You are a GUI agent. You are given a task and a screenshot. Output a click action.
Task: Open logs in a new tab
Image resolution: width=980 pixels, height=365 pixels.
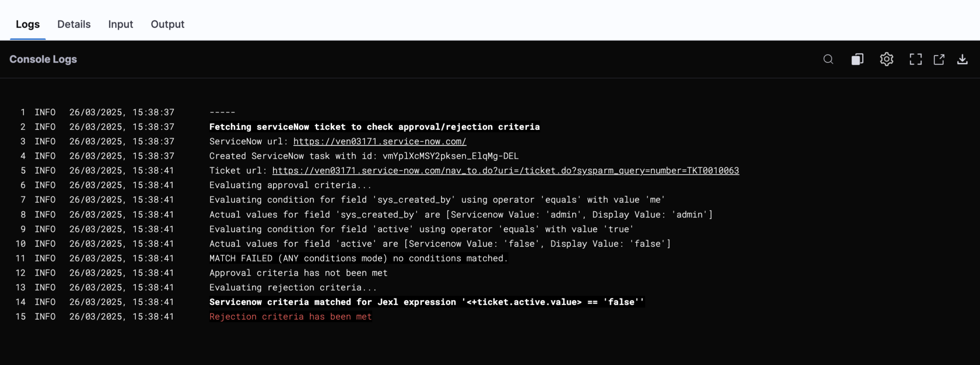pyautogui.click(x=939, y=59)
